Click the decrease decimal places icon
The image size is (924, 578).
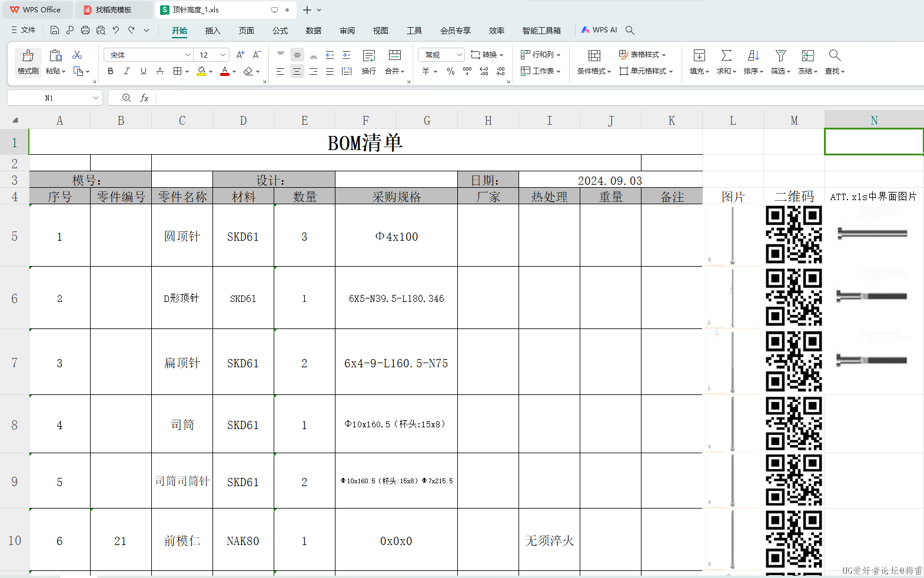(500, 71)
